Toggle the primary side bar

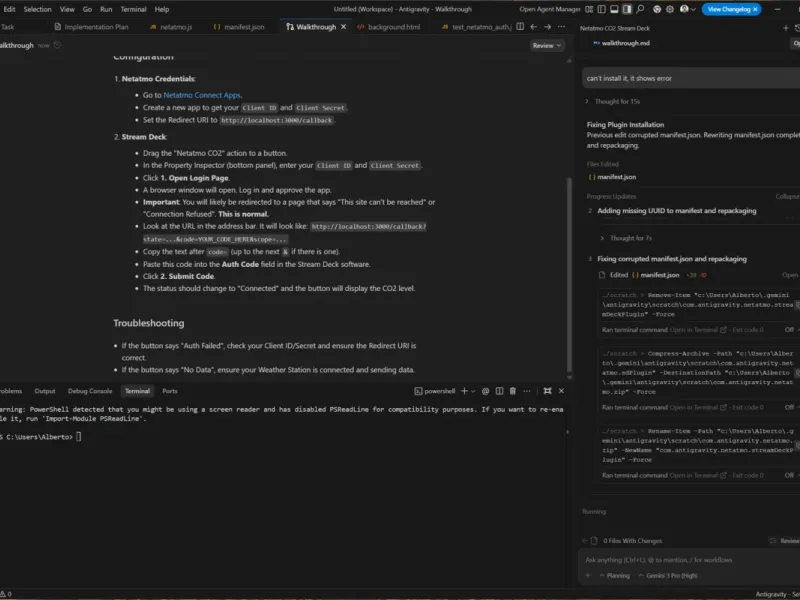[x=602, y=9]
